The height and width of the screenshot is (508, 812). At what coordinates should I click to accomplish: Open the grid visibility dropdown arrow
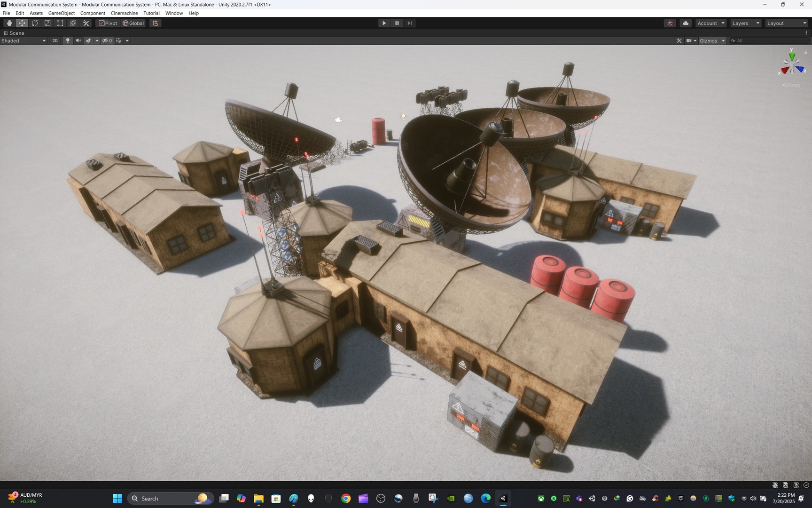127,41
